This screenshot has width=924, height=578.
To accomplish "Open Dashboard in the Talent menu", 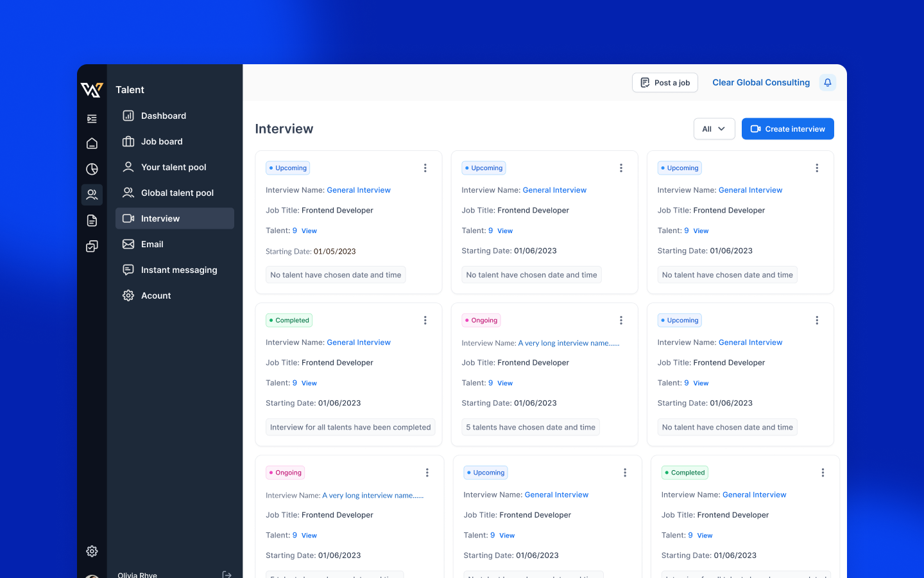I will tap(175, 116).
